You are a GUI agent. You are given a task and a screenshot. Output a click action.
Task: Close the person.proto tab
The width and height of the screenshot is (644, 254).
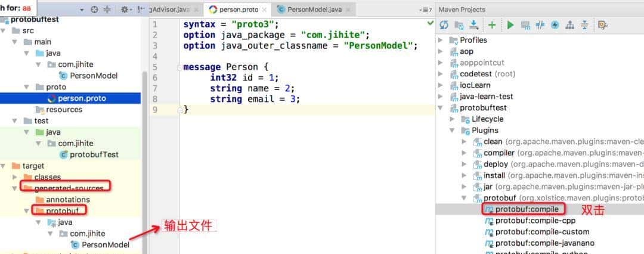point(264,10)
